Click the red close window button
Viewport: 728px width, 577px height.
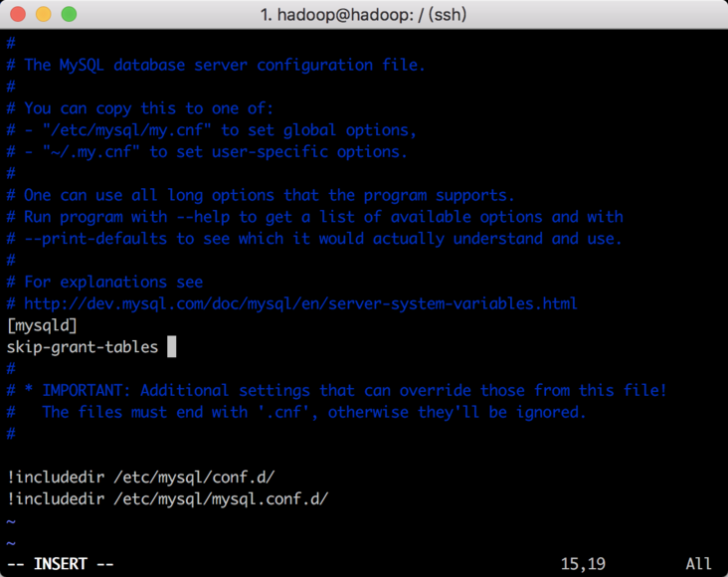click(x=19, y=14)
